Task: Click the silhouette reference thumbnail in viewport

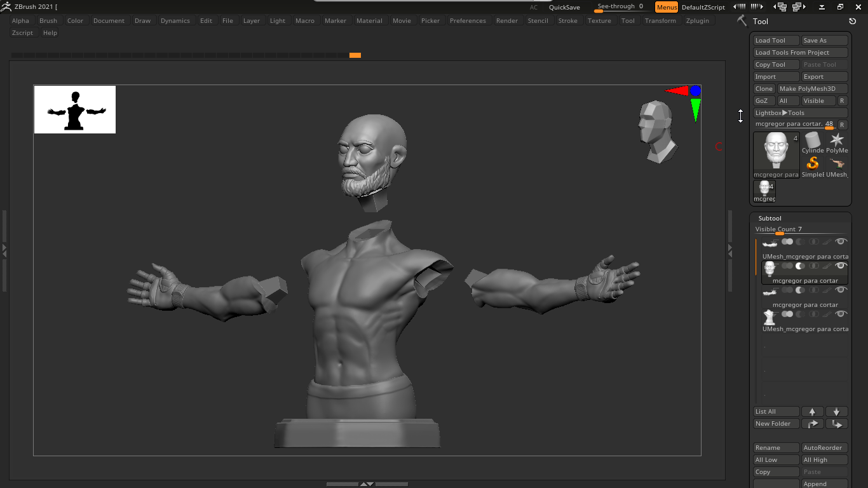Action: 75,110
